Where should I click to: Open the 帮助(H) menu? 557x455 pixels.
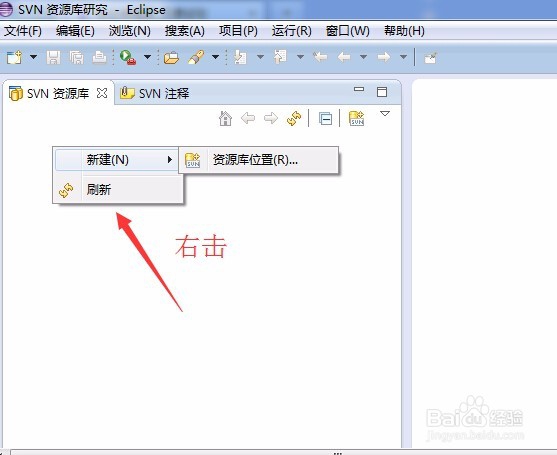(404, 31)
